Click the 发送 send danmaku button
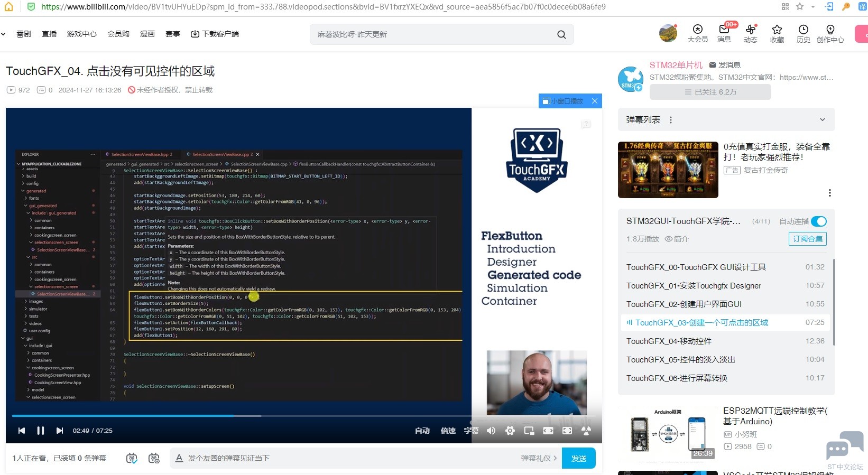 578,458
